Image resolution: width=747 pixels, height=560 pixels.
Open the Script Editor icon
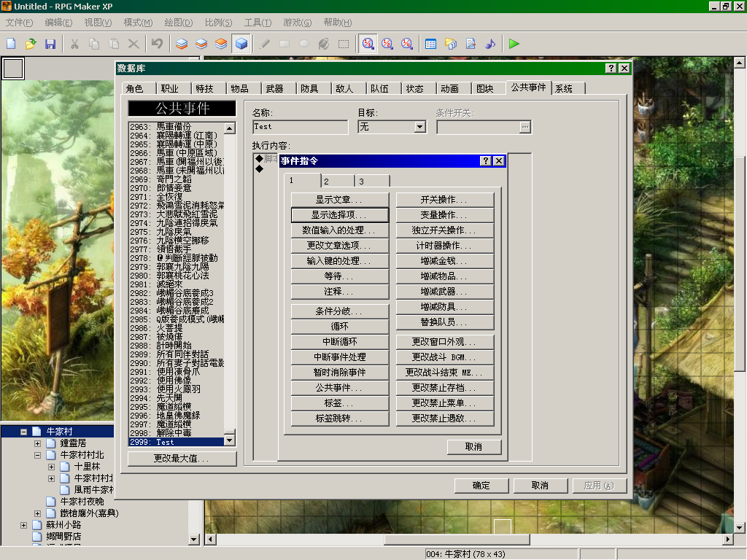pyautogui.click(x=471, y=44)
